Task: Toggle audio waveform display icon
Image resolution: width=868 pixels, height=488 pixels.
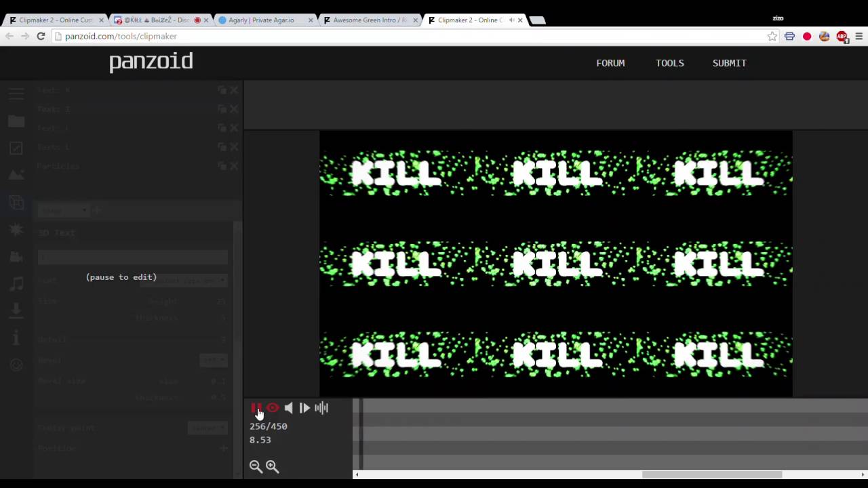Action: [321, 408]
